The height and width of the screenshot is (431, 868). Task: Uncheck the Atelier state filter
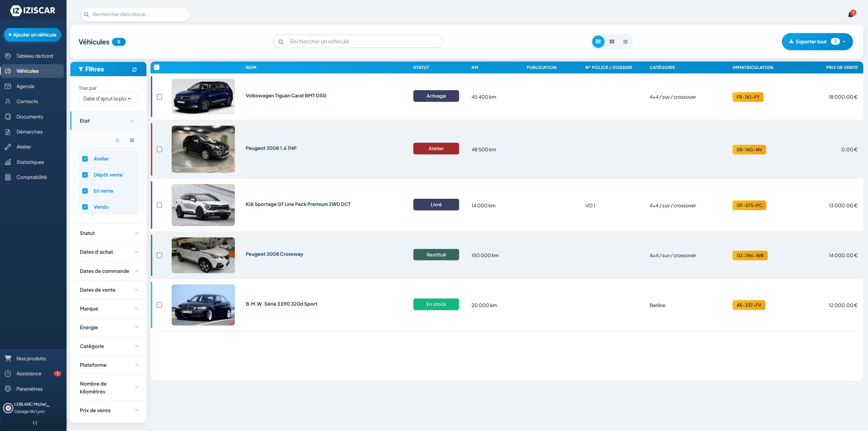(85, 159)
